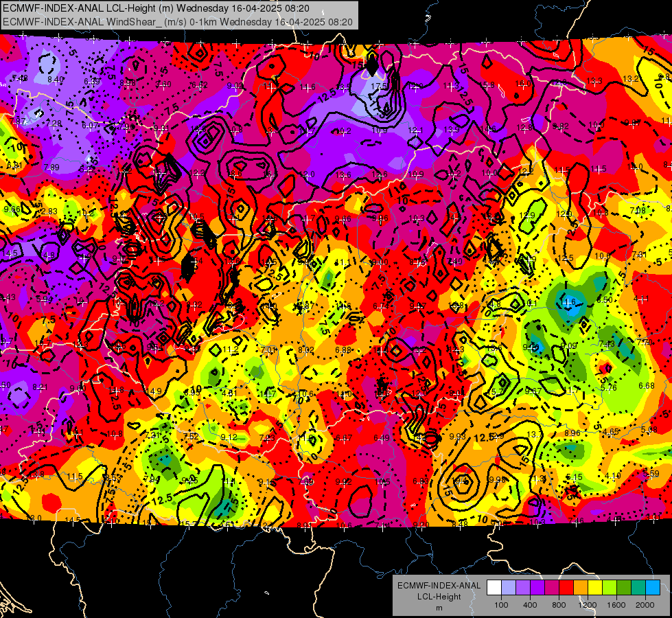Click the 2000 label under the color scale
This screenshot has height=618, width=672.
click(645, 605)
